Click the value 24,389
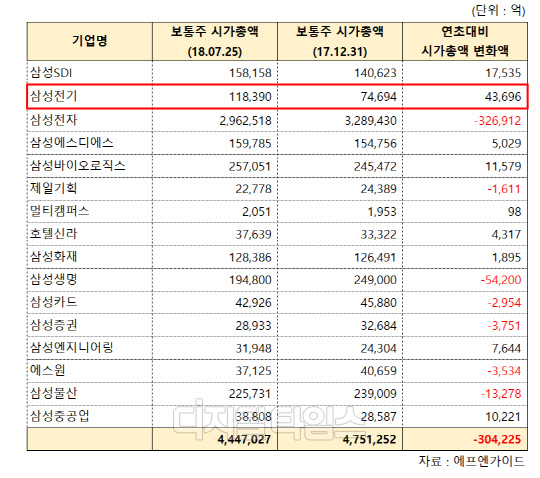 click(378, 189)
